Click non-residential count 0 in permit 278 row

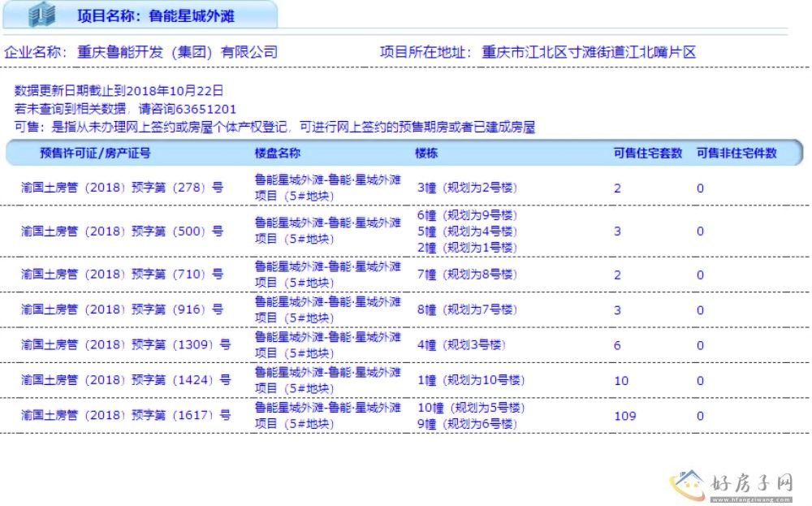click(700, 188)
